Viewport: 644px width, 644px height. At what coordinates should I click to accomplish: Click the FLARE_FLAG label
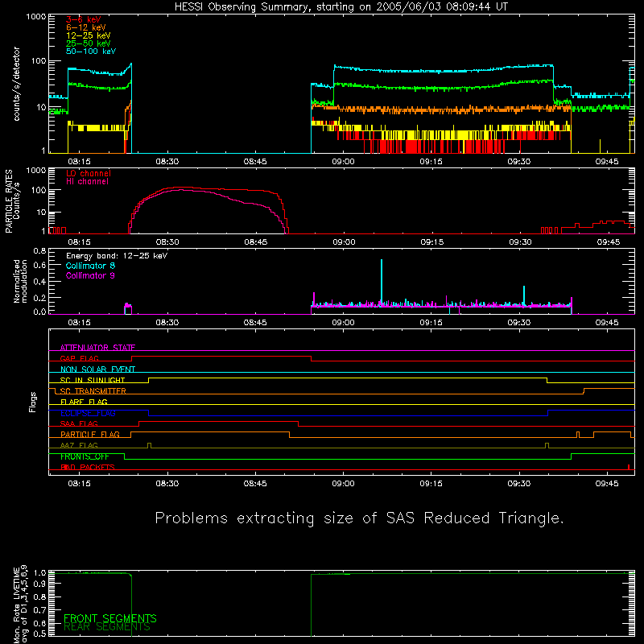click(x=84, y=402)
